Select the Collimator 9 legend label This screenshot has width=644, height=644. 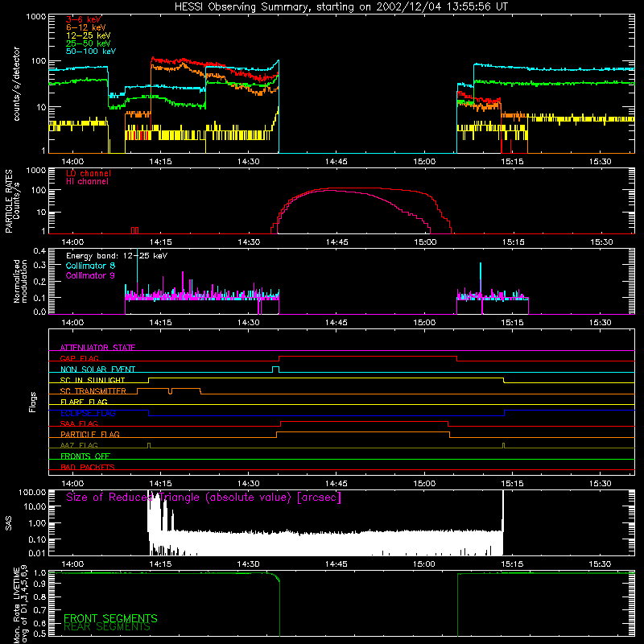tap(90, 275)
